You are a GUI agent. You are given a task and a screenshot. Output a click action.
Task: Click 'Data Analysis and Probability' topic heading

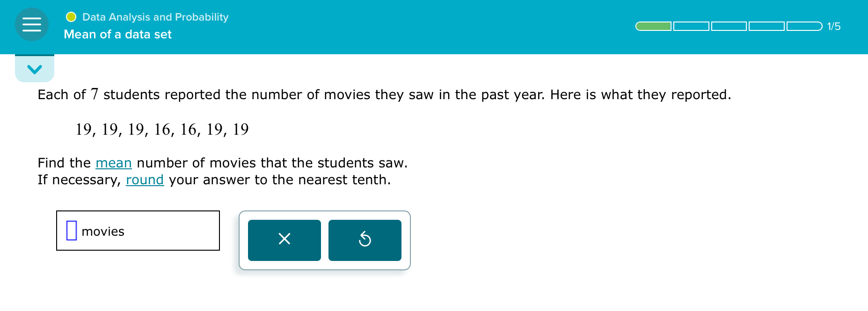pos(155,17)
